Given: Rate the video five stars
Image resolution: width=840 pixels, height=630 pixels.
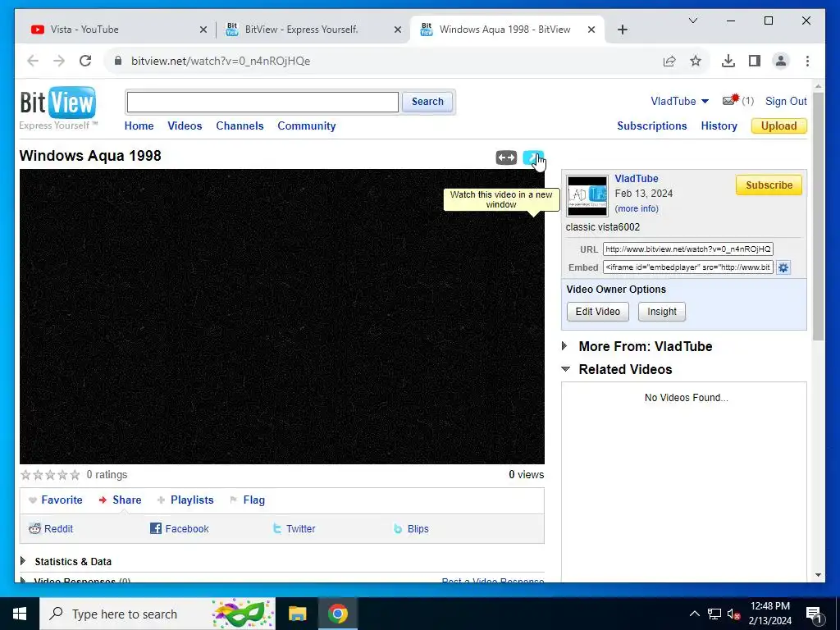Looking at the screenshot, I should coord(75,475).
